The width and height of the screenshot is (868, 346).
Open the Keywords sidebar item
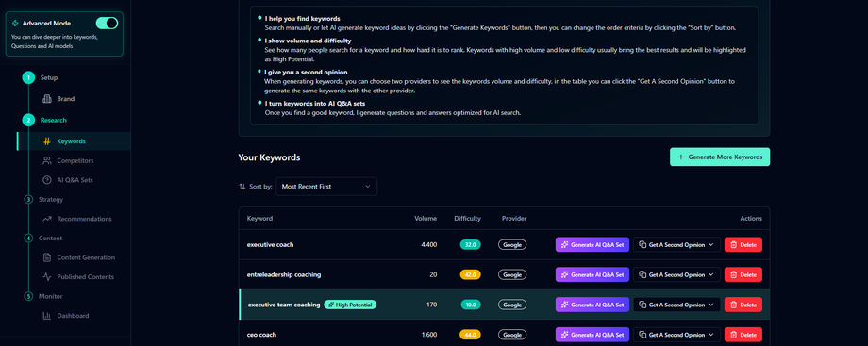[74, 141]
